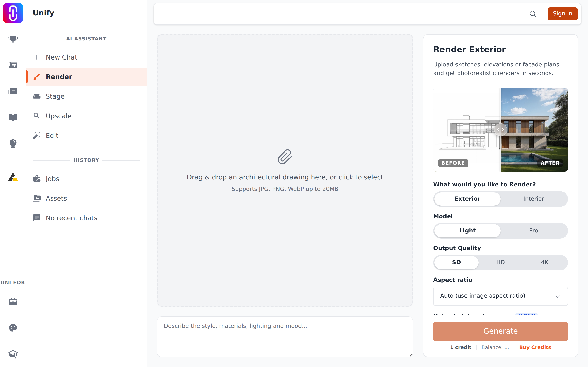Click the before/after comparison slider handle
Image resolution: width=588 pixels, height=367 pixels.
point(501,130)
